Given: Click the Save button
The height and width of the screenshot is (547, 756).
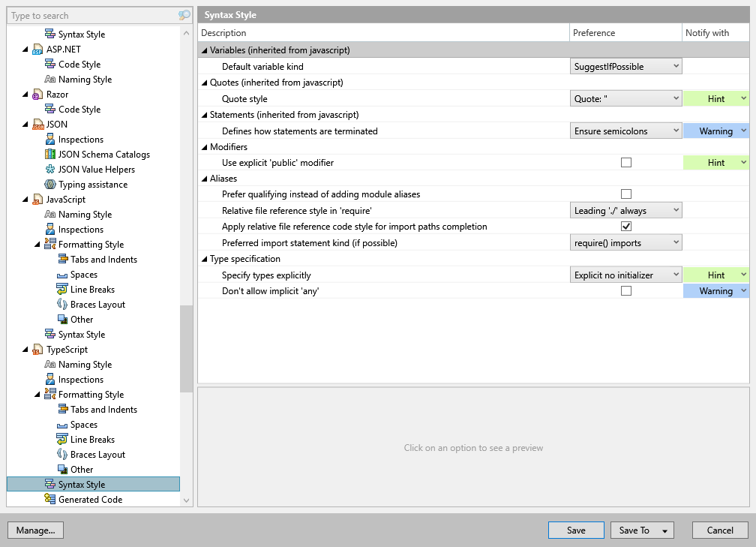Looking at the screenshot, I should [x=576, y=530].
